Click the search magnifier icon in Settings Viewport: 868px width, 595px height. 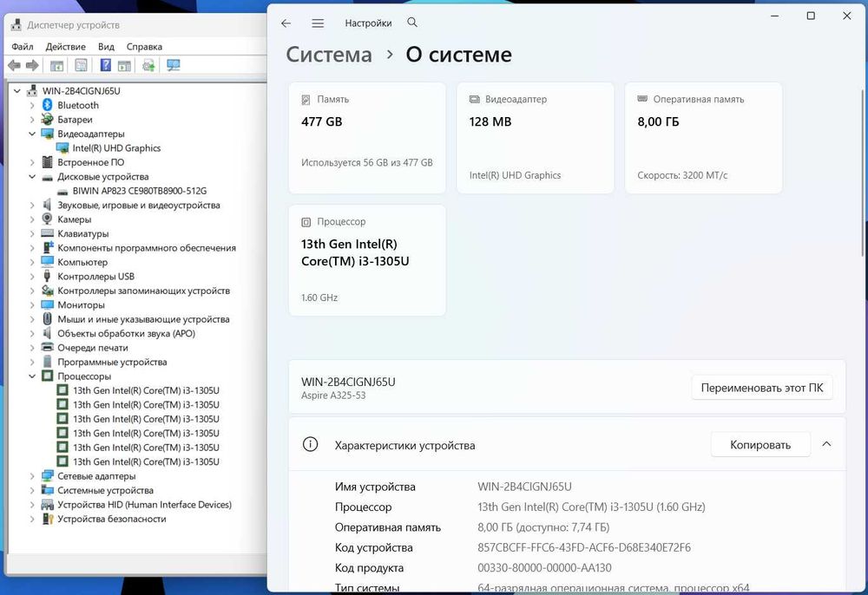coord(412,23)
